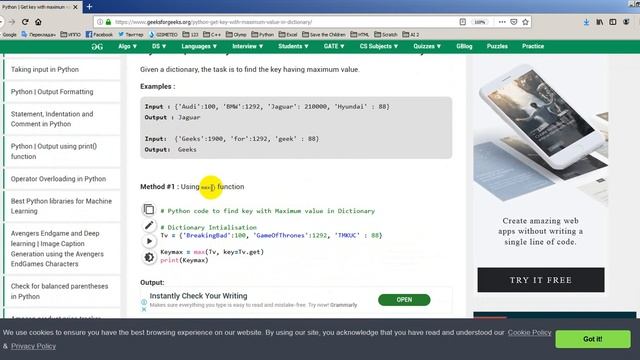Open the Google bookmark
The width and height of the screenshot is (640, 360).
point(8,35)
